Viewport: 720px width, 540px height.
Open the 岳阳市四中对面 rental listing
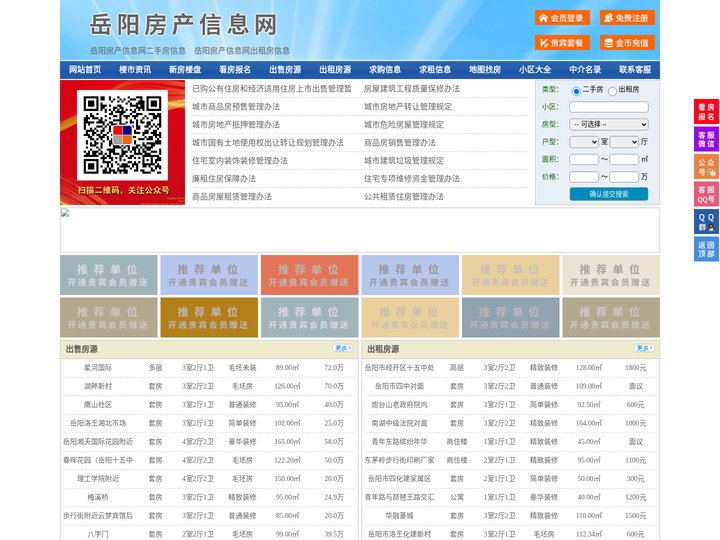tap(399, 386)
